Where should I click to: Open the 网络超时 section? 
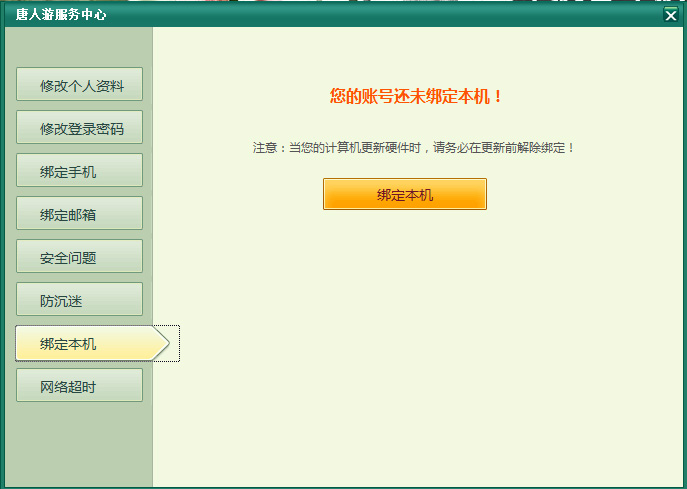click(x=80, y=386)
